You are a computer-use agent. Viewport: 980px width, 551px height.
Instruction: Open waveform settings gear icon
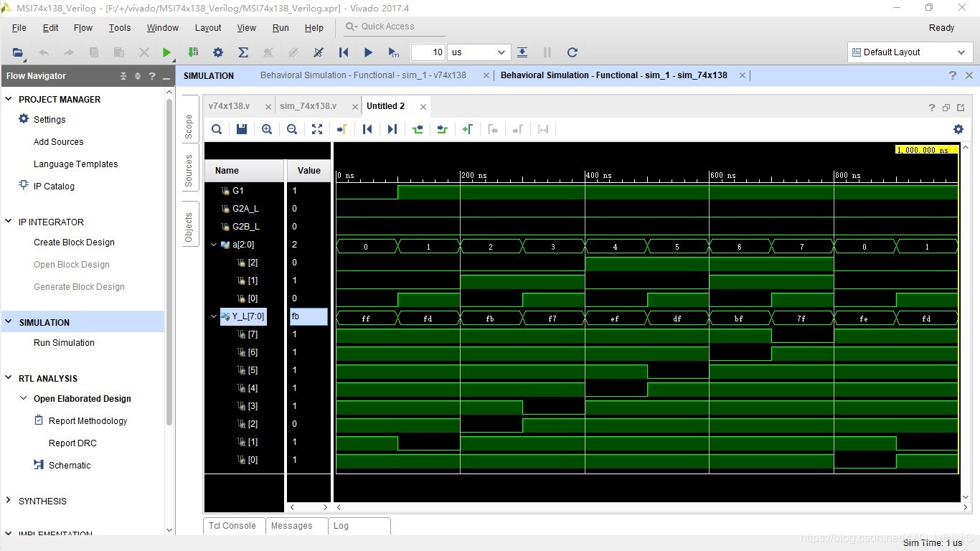[958, 129]
